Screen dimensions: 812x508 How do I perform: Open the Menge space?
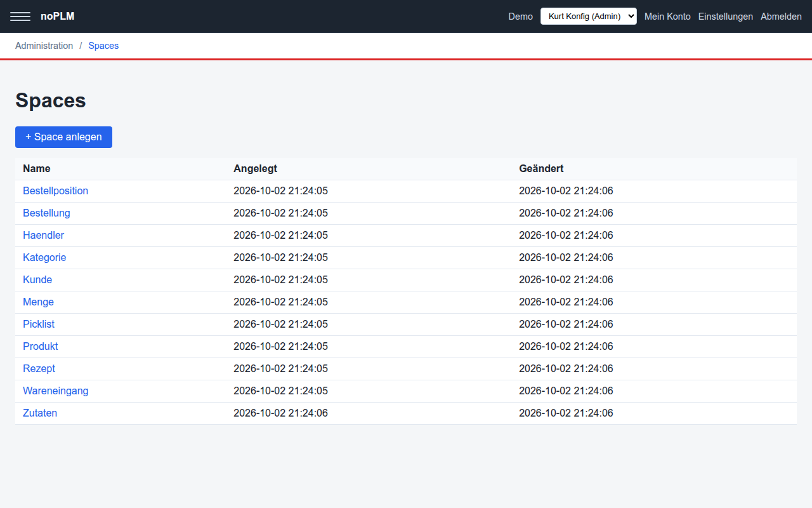pyautogui.click(x=39, y=302)
